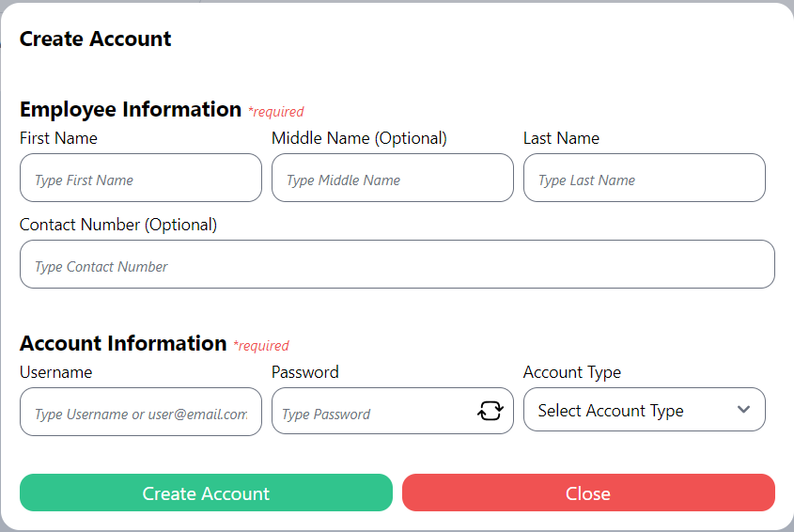Viewport: 794px width, 532px height.
Task: Select the Last Name input field
Action: tap(644, 179)
